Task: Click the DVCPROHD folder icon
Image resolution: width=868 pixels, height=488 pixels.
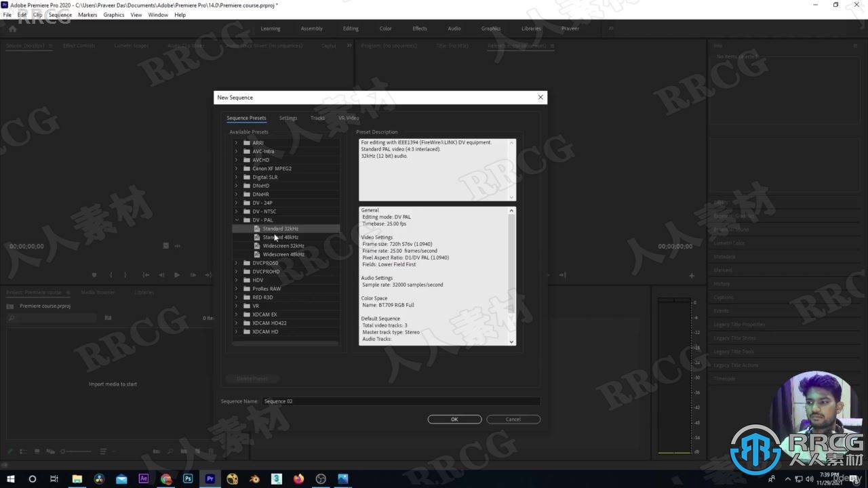Action: click(247, 271)
